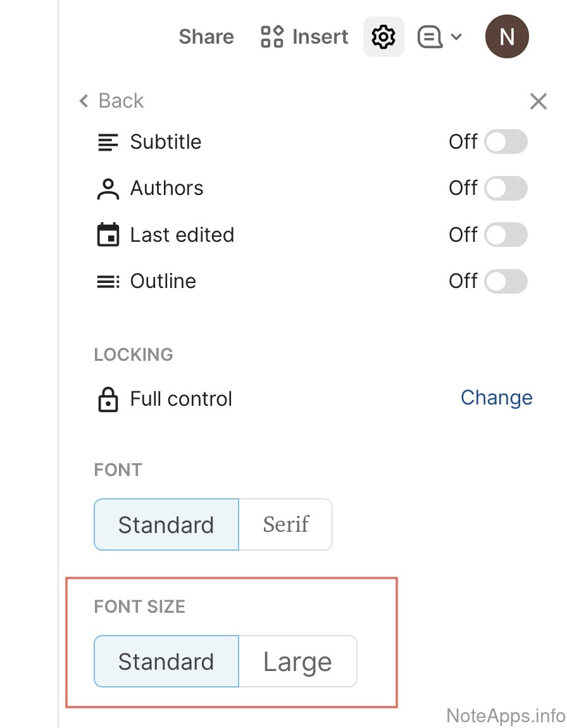Choose the Large font size option
The image size is (567, 728).
click(x=297, y=662)
